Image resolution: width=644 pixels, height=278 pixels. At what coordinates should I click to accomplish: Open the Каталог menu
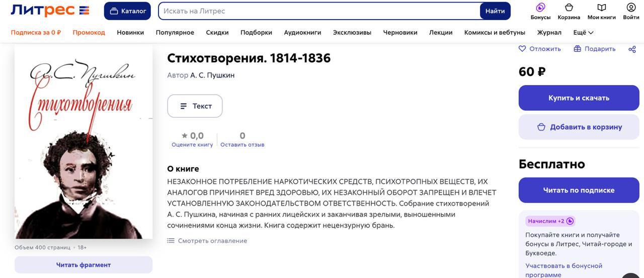[127, 11]
